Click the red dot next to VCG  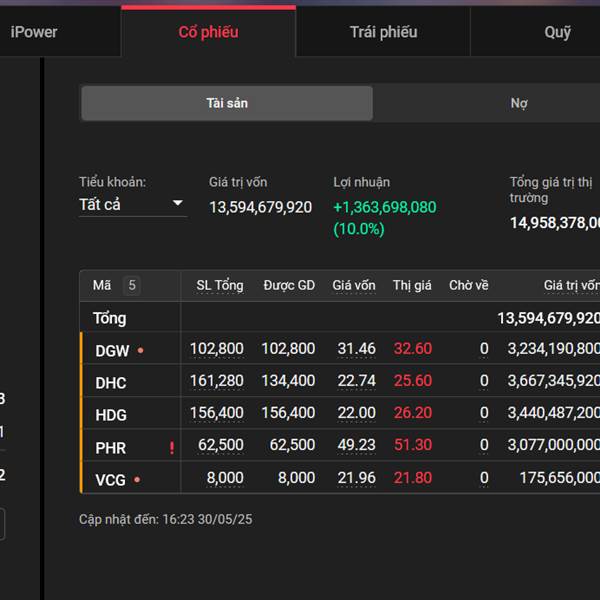click(137, 479)
